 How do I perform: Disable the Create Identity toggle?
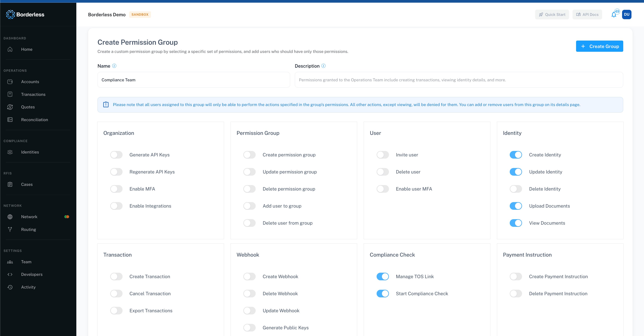516,155
